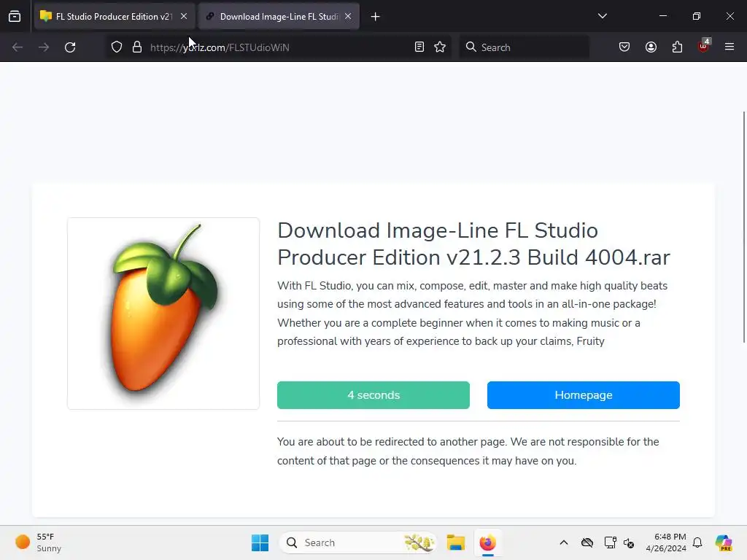Click the FL Studio fruit logo image

coord(163,314)
